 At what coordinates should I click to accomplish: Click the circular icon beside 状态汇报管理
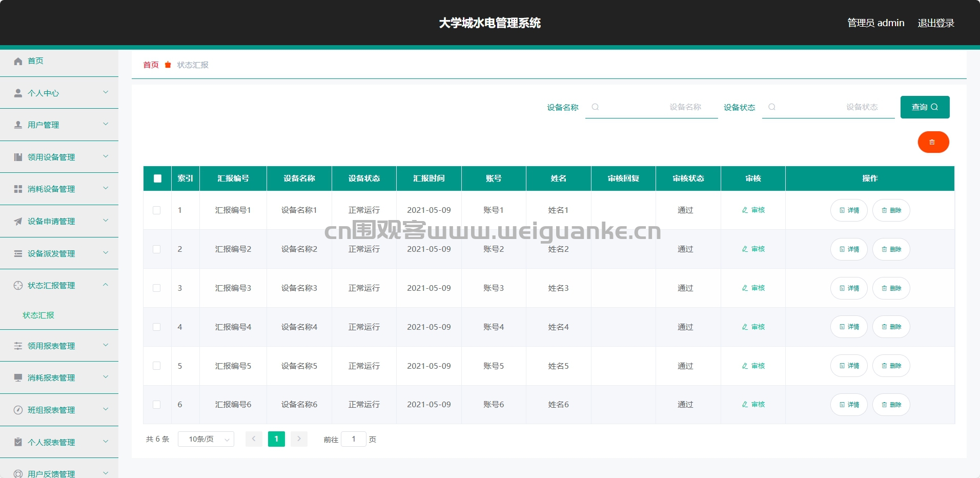[18, 285]
